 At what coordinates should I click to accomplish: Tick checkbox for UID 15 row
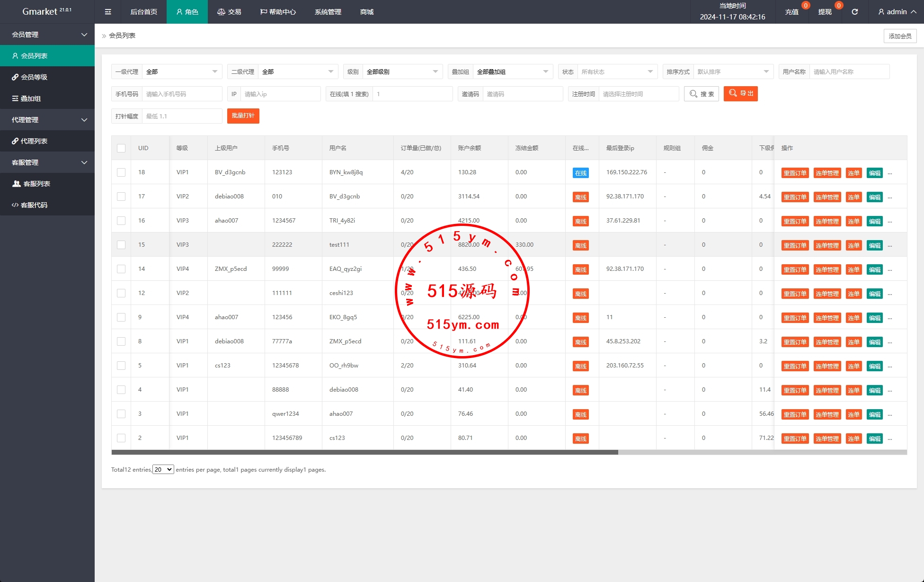tap(121, 245)
